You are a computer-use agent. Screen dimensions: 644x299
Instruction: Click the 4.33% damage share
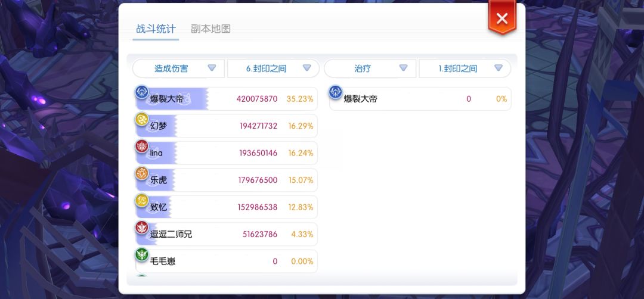click(x=302, y=234)
